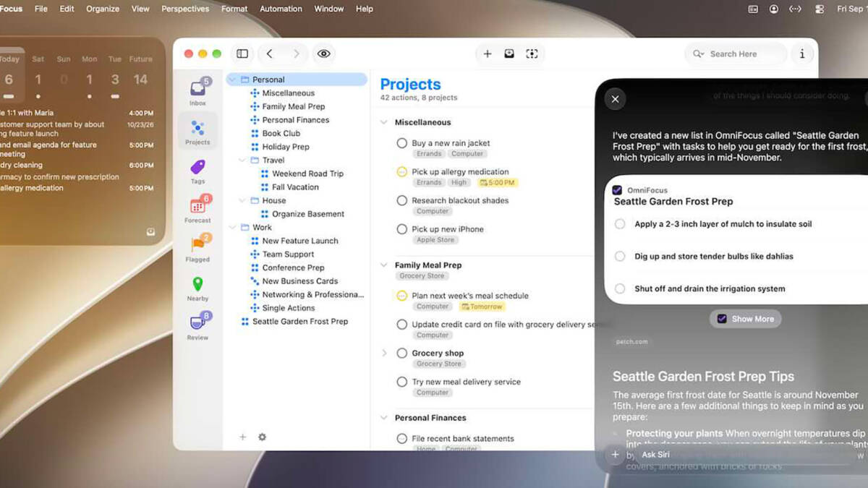Open the Forecast perspective

coord(197,210)
